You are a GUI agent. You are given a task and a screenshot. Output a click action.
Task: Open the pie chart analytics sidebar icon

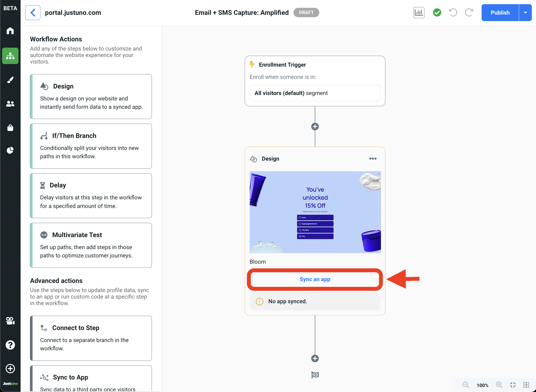click(x=10, y=150)
